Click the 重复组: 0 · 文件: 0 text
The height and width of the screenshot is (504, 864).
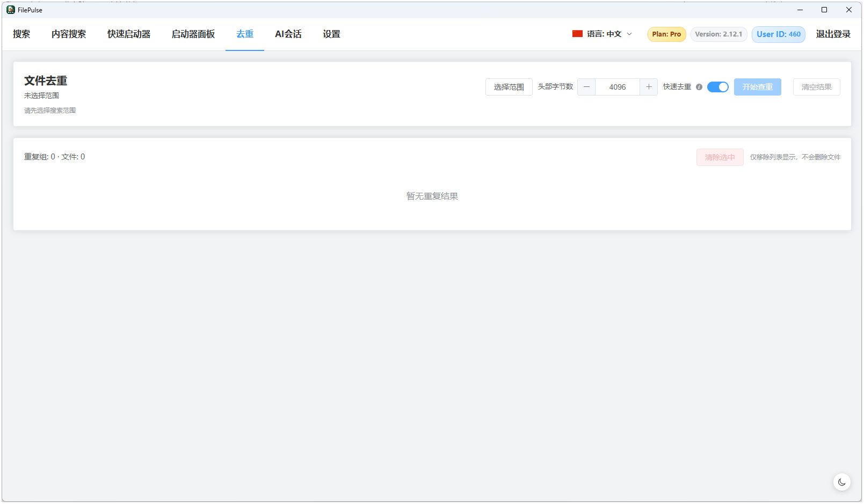coord(54,157)
